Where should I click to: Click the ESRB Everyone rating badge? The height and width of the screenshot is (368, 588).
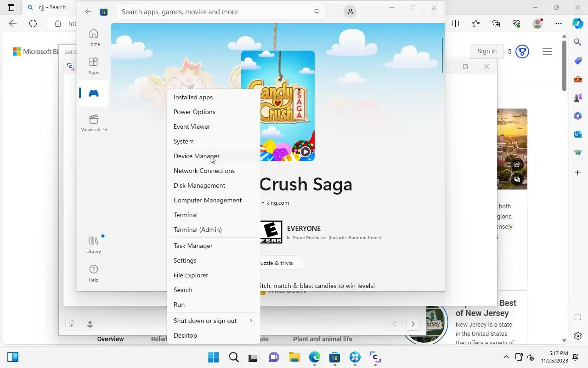[x=271, y=232]
